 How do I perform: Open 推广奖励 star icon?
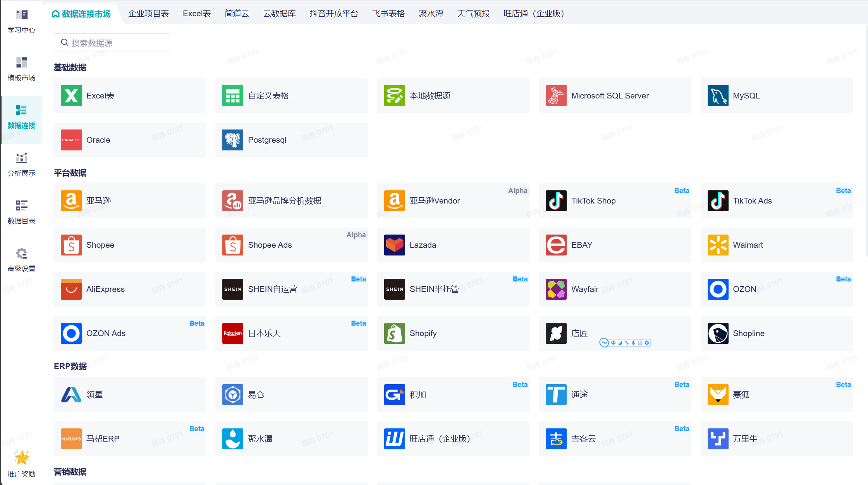pos(21,458)
